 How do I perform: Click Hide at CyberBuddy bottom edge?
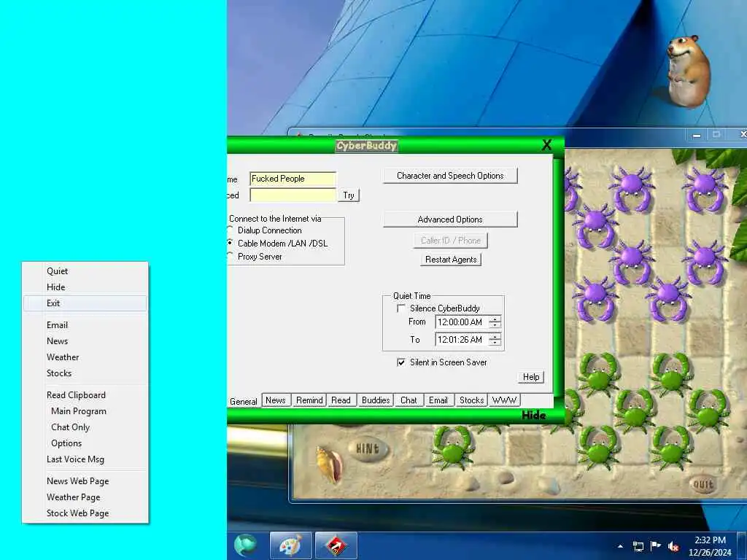(x=533, y=415)
